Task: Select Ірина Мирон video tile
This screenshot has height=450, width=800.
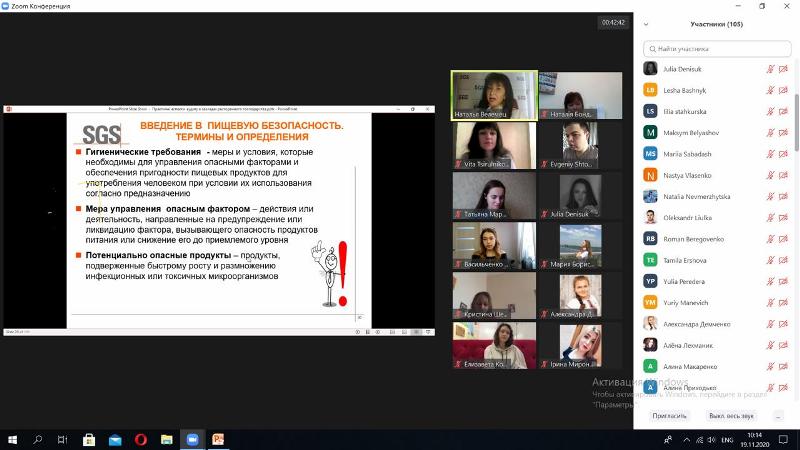Action: 580,345
